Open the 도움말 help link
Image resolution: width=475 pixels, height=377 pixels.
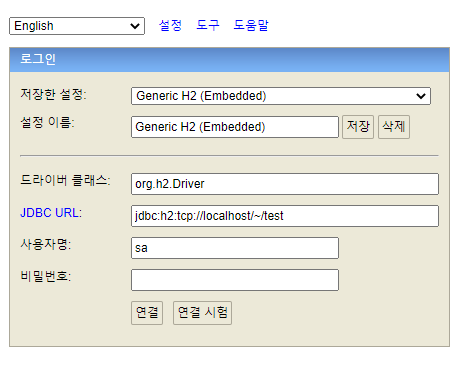tap(251, 25)
